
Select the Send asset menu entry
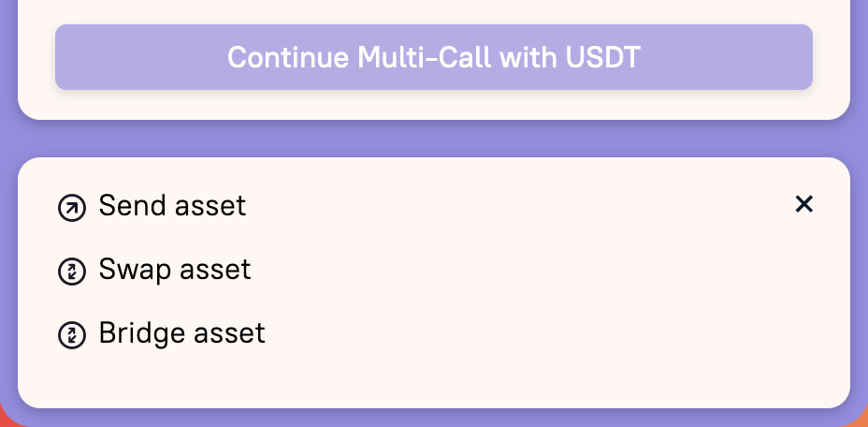tap(152, 206)
